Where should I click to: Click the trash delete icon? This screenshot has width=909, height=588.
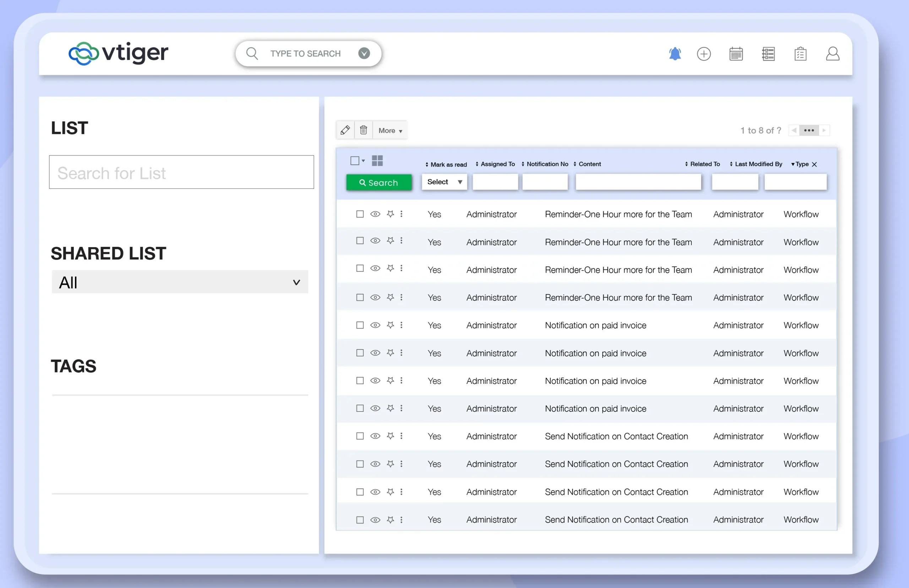[x=364, y=130]
